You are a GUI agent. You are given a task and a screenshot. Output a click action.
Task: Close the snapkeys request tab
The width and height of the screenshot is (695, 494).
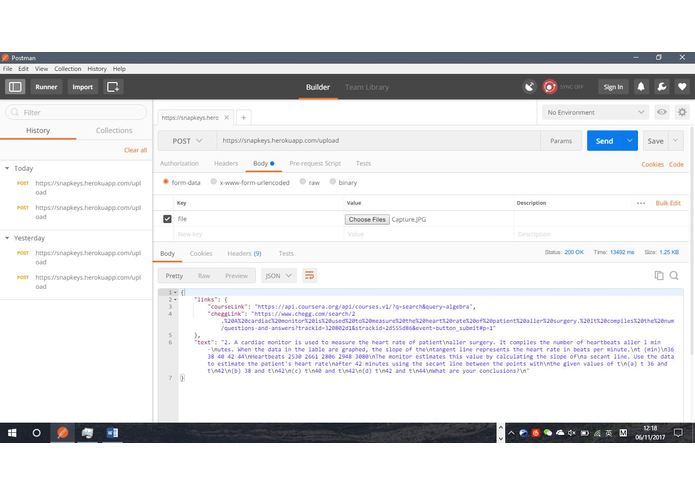coord(226,117)
